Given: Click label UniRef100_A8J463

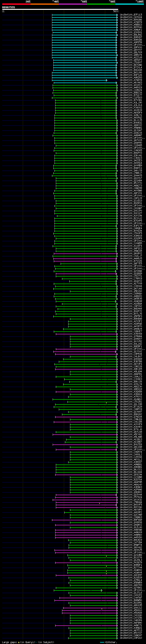Looking at the screenshot, I should point(131,82).
